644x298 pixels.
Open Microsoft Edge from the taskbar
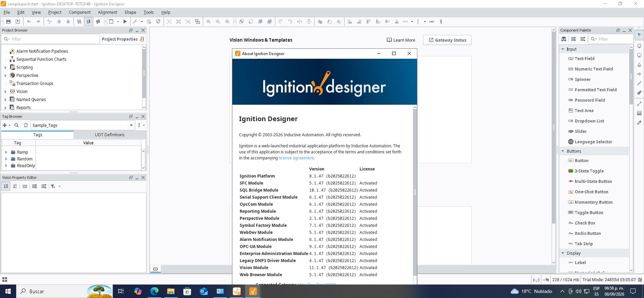[154, 291]
